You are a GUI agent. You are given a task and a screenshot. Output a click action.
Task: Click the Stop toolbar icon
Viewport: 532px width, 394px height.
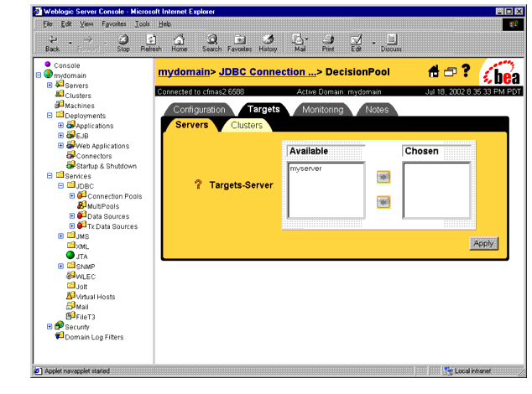(123, 43)
